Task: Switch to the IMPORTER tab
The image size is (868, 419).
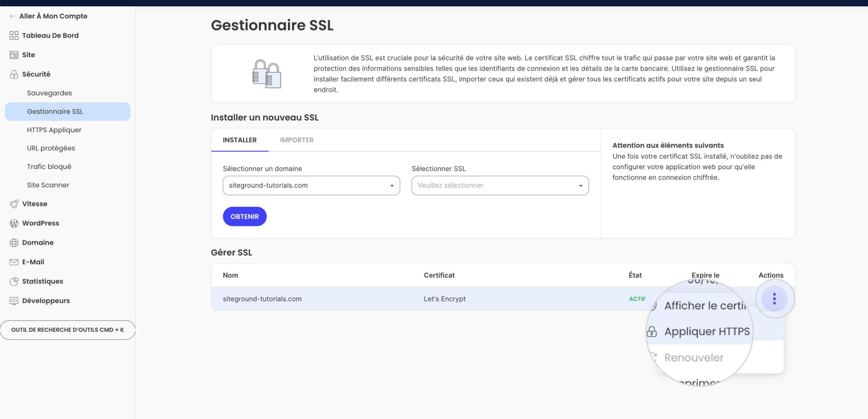Action: [297, 140]
